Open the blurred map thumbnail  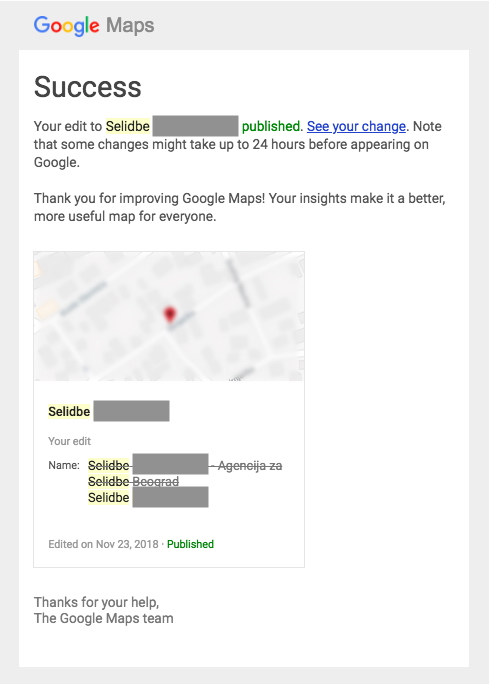(169, 316)
